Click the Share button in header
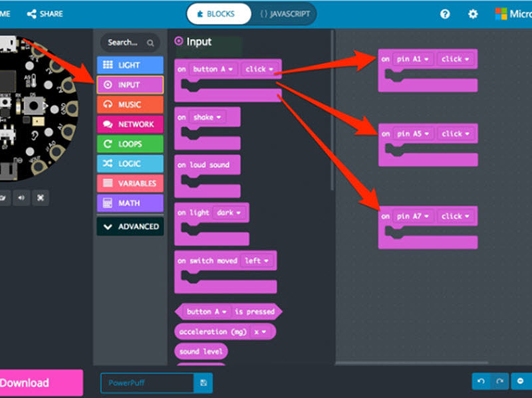The height and width of the screenshot is (398, 532). coord(45,14)
